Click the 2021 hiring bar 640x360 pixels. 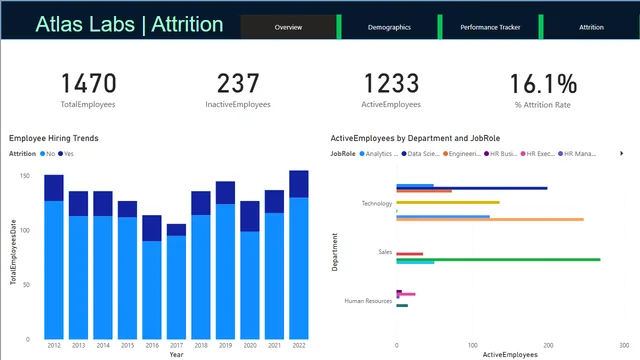tap(274, 264)
